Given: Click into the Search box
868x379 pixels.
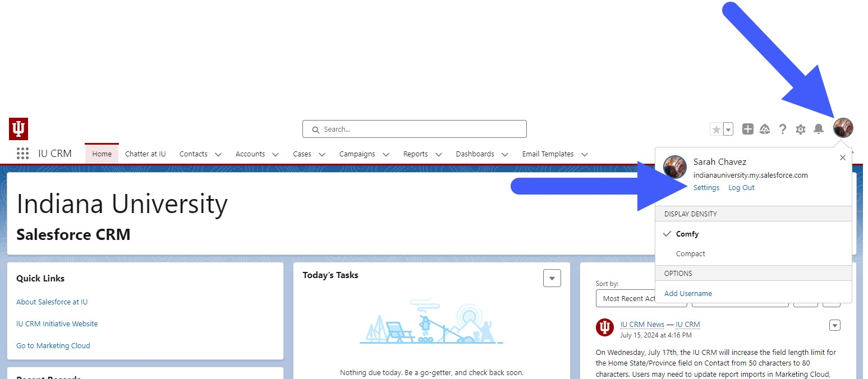Looking at the screenshot, I should tap(414, 129).
